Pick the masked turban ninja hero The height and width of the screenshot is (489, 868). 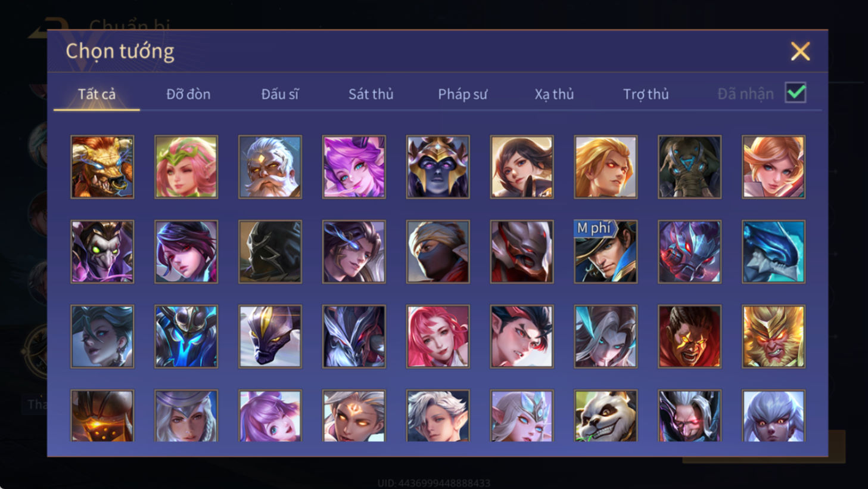438,252
